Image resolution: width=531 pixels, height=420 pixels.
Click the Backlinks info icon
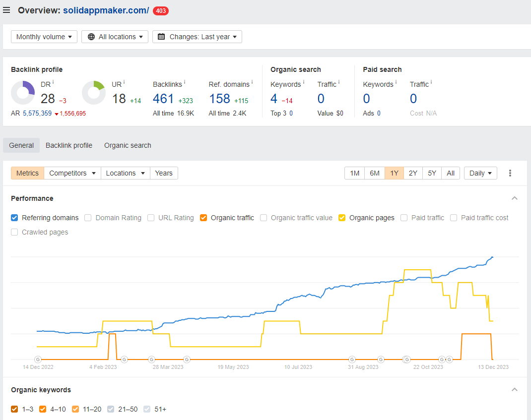coord(185,82)
